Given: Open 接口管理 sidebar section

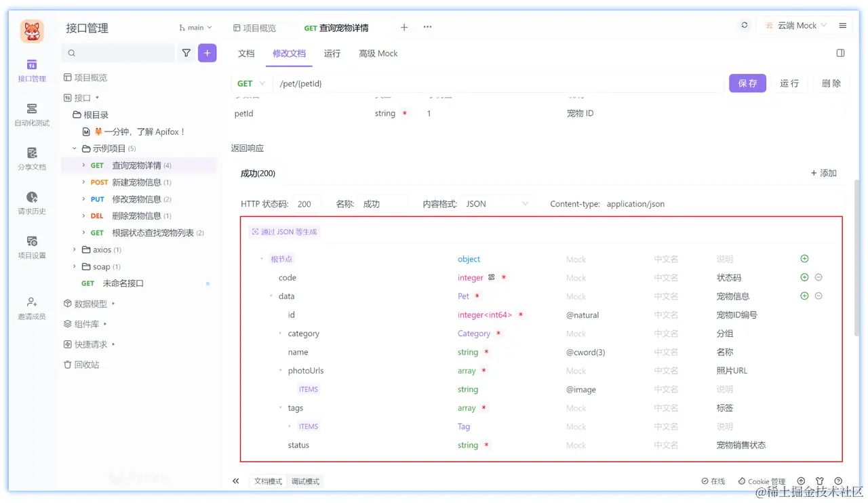Looking at the screenshot, I should [x=32, y=71].
